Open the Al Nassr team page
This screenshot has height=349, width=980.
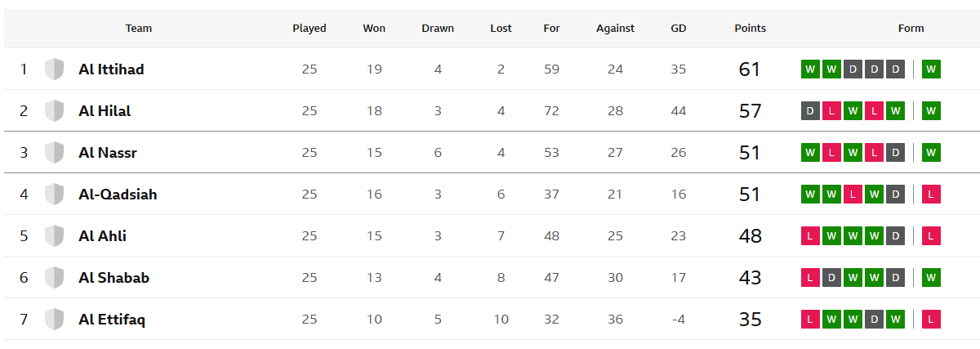point(108,153)
